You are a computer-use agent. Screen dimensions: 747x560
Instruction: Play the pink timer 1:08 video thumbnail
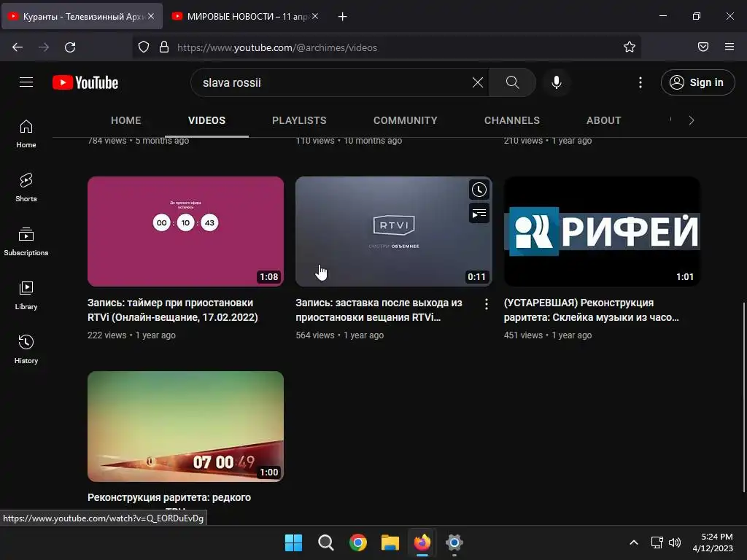click(185, 231)
